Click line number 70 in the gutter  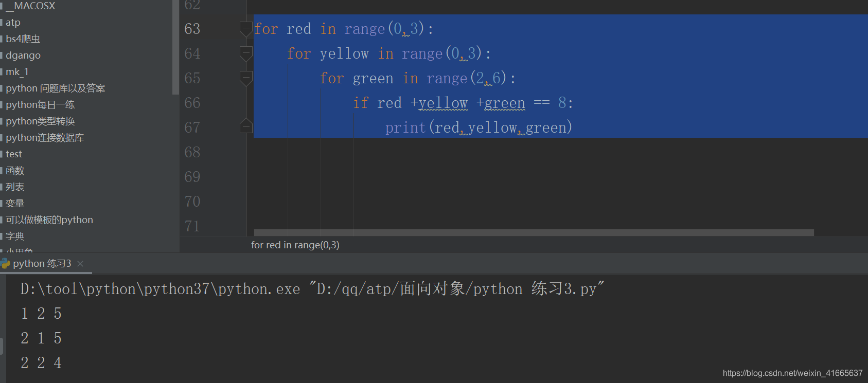192,202
